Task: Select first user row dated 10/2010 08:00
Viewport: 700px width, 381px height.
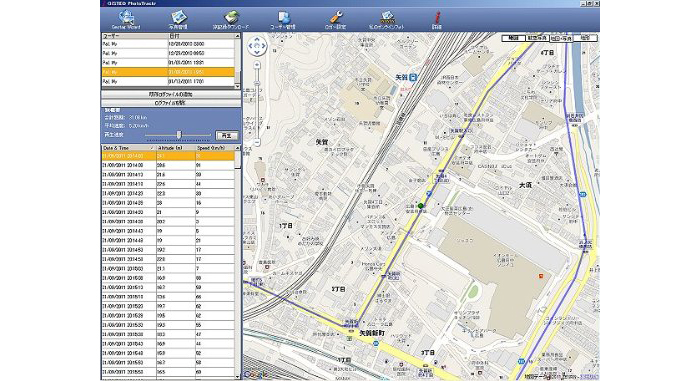Action: pos(168,44)
